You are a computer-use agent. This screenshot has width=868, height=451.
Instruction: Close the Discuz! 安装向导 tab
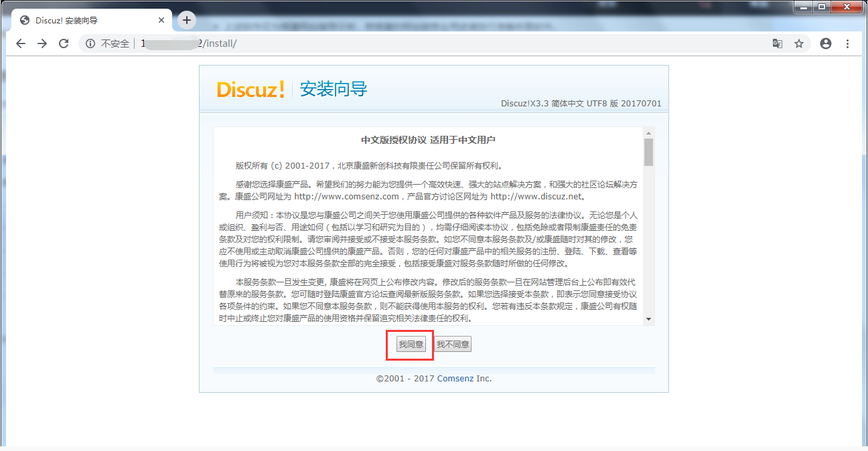[161, 20]
